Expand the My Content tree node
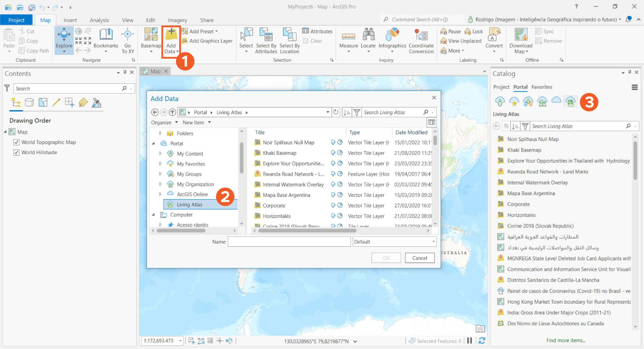This screenshot has width=644, height=349. click(x=160, y=153)
